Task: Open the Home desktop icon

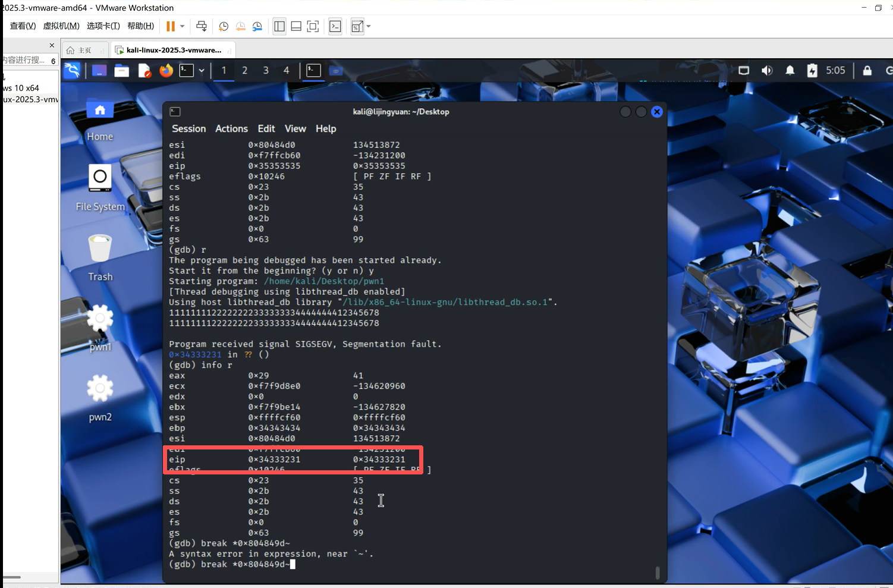Action: [x=100, y=120]
